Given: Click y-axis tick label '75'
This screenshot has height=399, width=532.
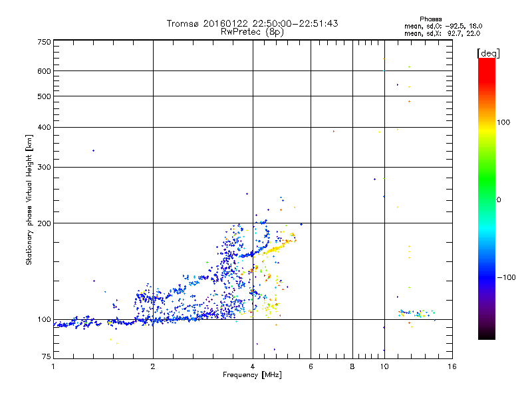Looking at the screenshot, I should click(47, 356).
